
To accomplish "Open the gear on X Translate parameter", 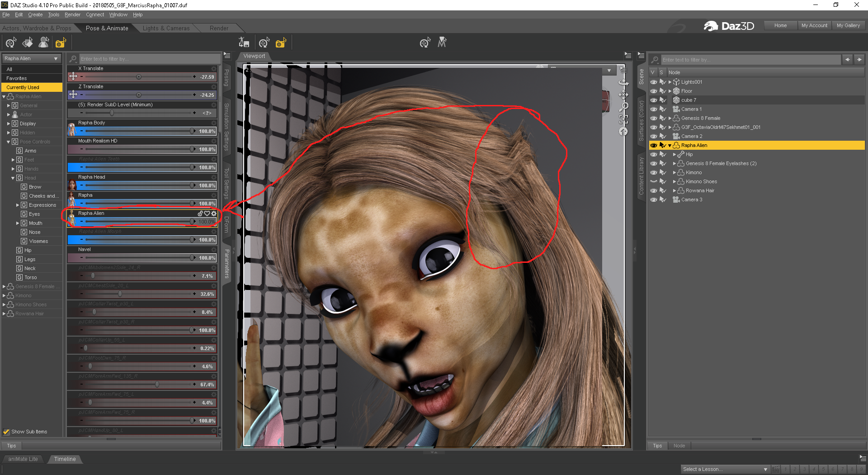I will [x=214, y=69].
